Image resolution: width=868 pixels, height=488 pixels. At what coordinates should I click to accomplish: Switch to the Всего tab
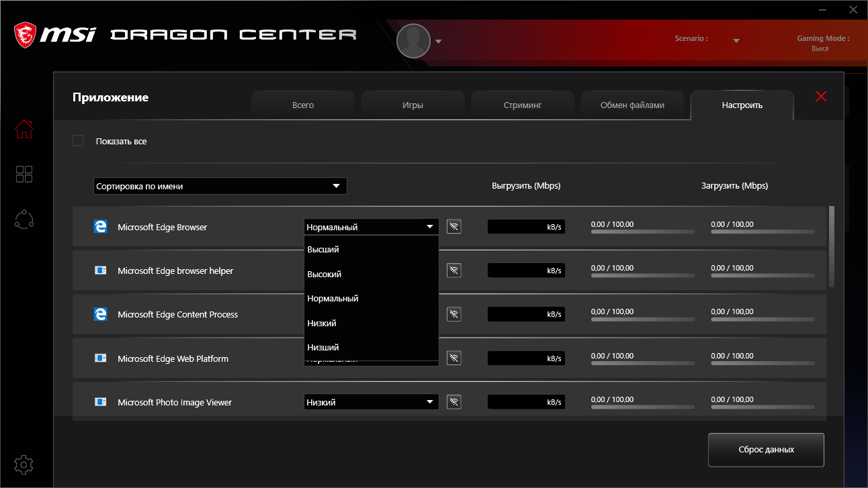click(303, 105)
